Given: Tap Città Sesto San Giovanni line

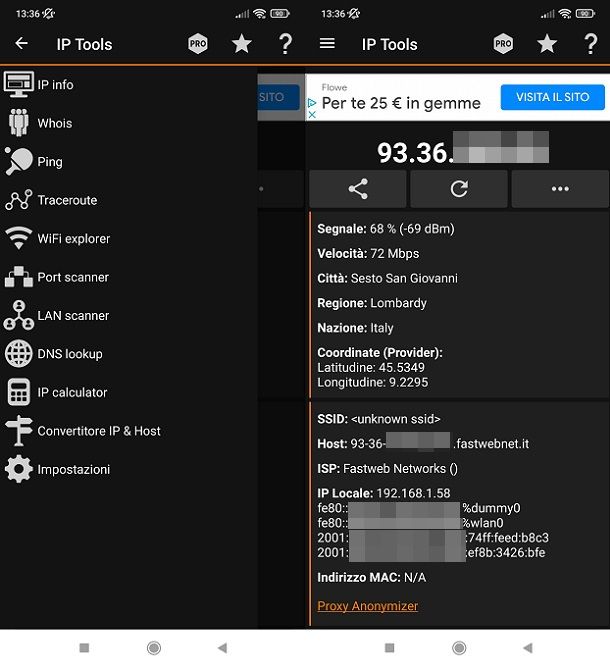Looking at the screenshot, I should click(387, 278).
